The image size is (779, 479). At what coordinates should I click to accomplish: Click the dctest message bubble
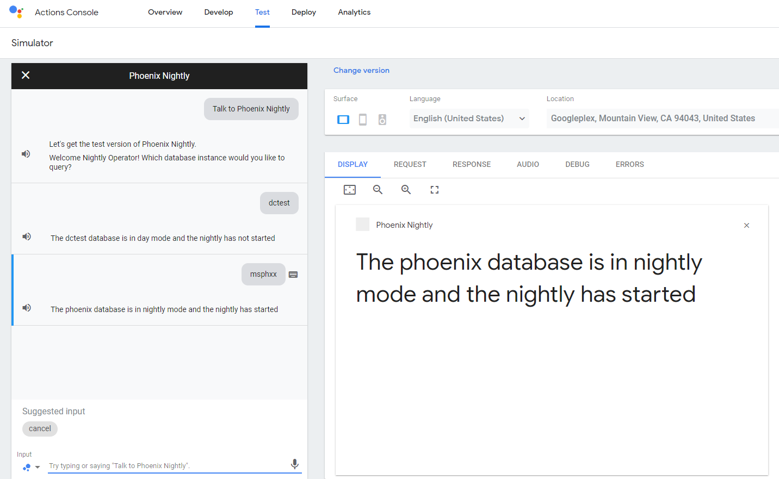279,203
